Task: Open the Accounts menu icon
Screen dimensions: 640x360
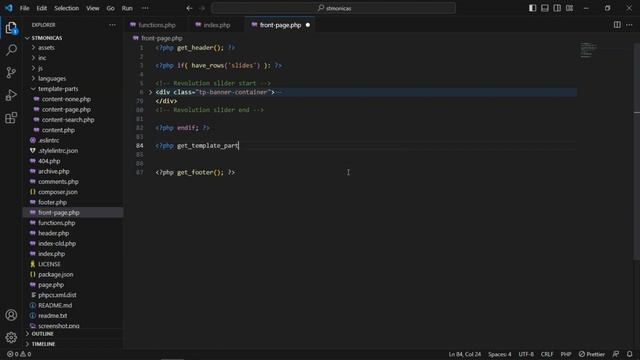Action: [11, 315]
